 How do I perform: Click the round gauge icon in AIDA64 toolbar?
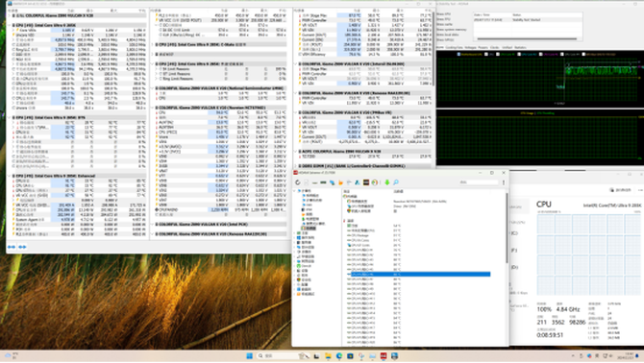pos(375,182)
